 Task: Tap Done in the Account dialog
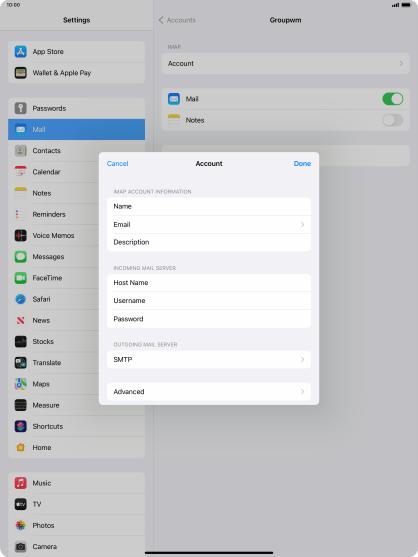[302, 163]
